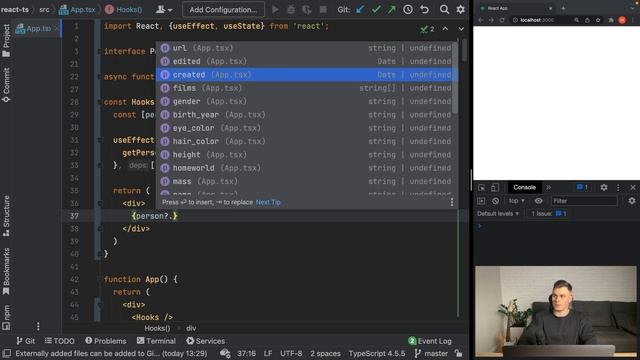Click Git commit green checkmark

[x=376, y=9]
